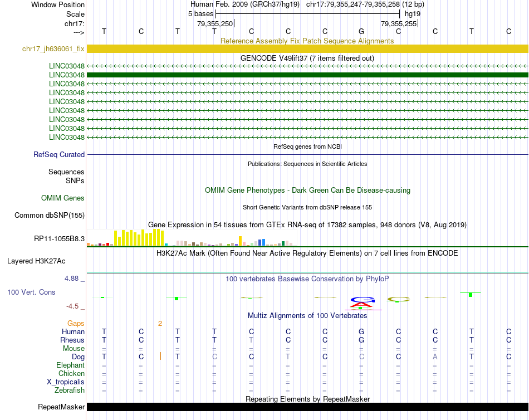Click the SNPs track label
Screen dimensions: 529x420
point(75,180)
